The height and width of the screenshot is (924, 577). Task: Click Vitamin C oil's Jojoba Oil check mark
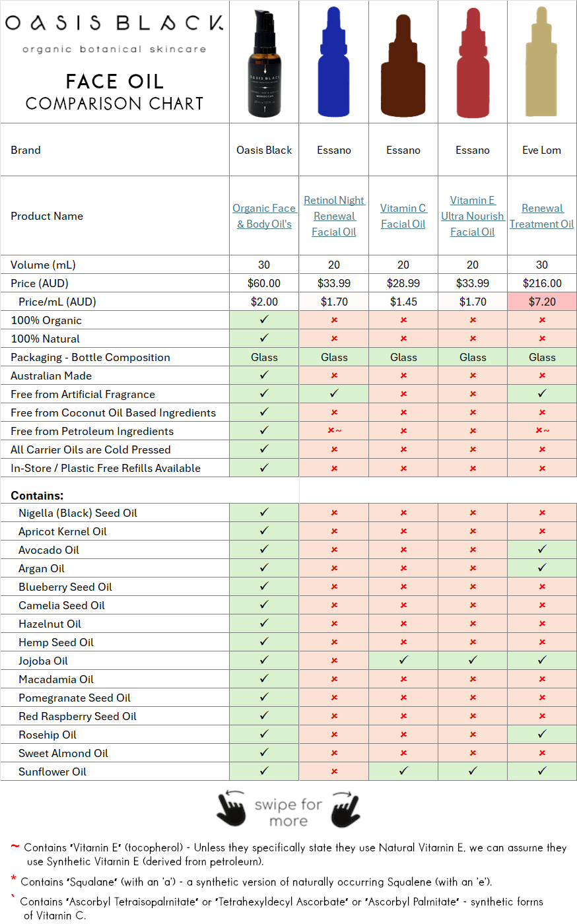click(403, 660)
